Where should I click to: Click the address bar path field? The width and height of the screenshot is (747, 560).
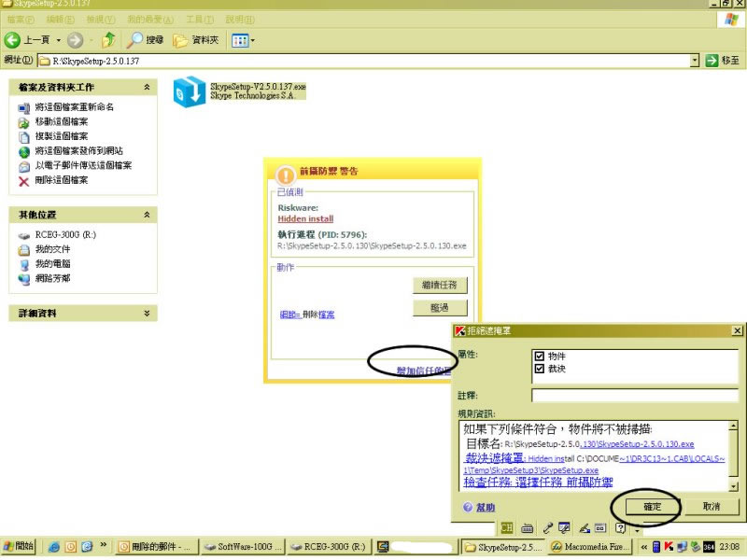(x=363, y=61)
